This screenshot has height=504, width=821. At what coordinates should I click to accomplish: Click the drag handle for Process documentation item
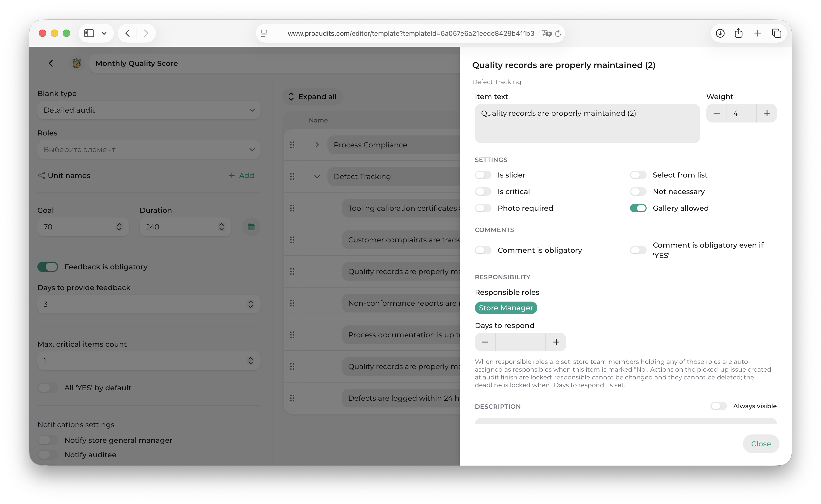coord(292,335)
